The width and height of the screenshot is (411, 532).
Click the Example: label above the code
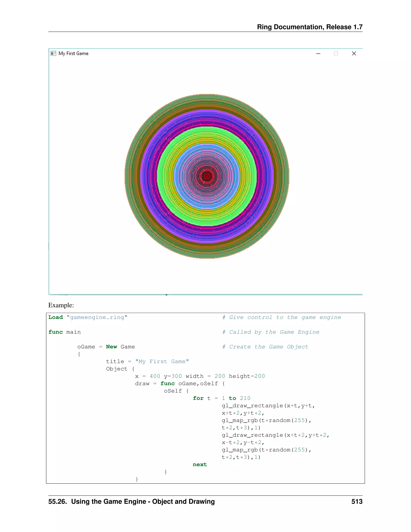[x=61, y=305]
